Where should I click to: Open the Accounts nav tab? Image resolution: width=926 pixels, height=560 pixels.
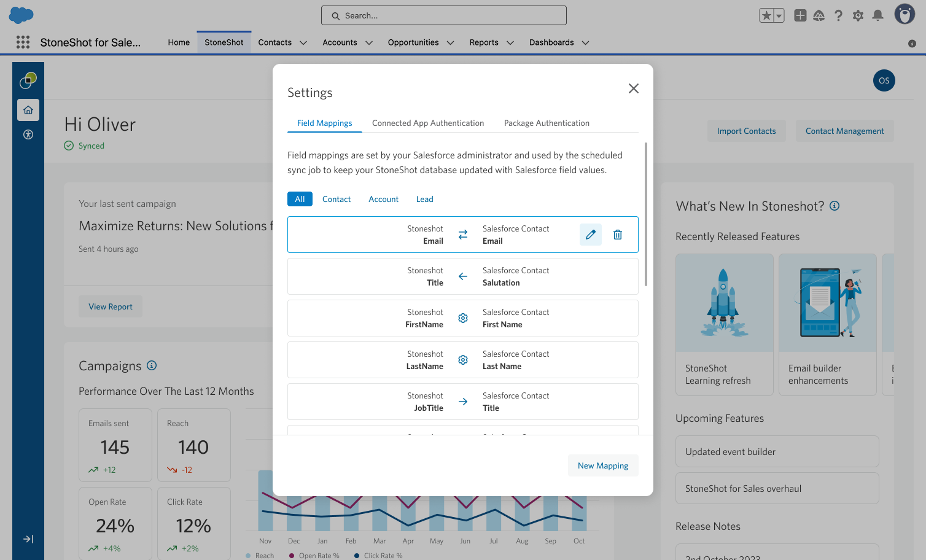340,42
